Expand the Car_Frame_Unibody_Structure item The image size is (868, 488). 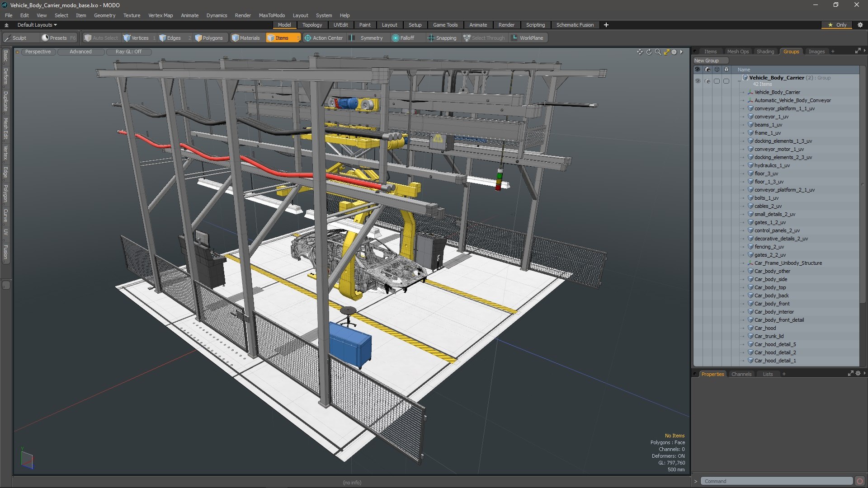point(743,263)
